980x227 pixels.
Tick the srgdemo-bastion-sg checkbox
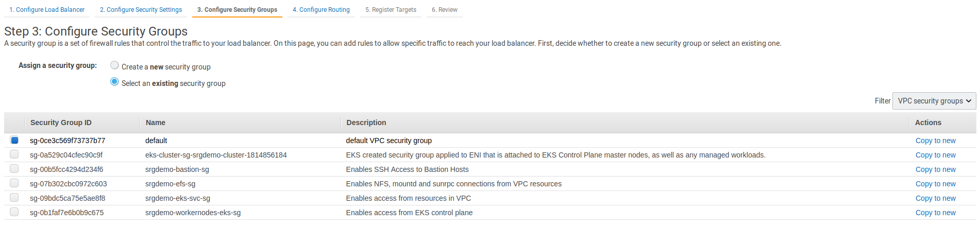point(14,169)
